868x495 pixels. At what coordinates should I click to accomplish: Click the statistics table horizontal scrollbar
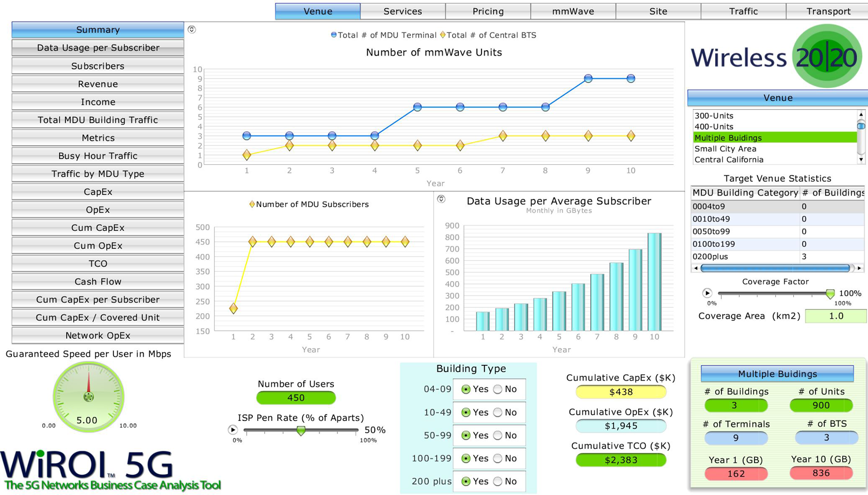point(775,268)
